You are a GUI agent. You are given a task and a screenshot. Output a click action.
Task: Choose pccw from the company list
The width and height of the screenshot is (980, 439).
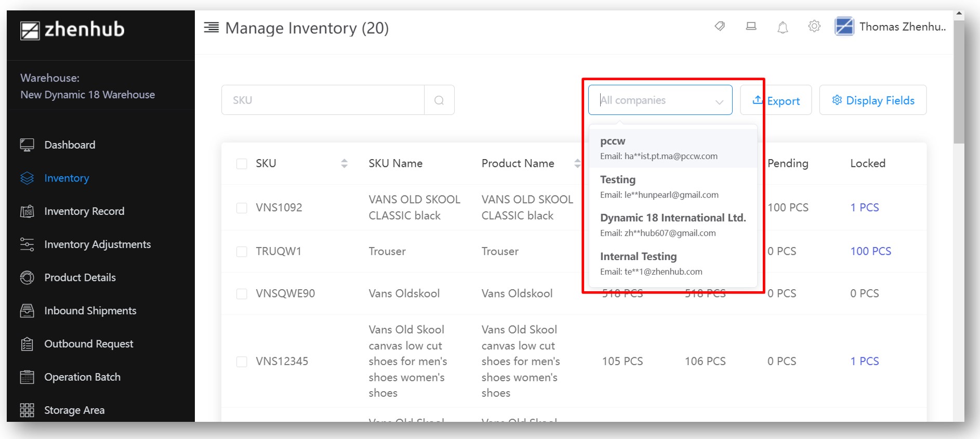click(x=672, y=148)
